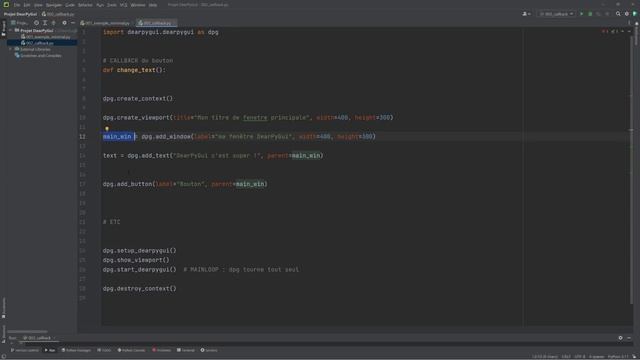Click the expand all icon in Project panel

[x=45, y=23]
